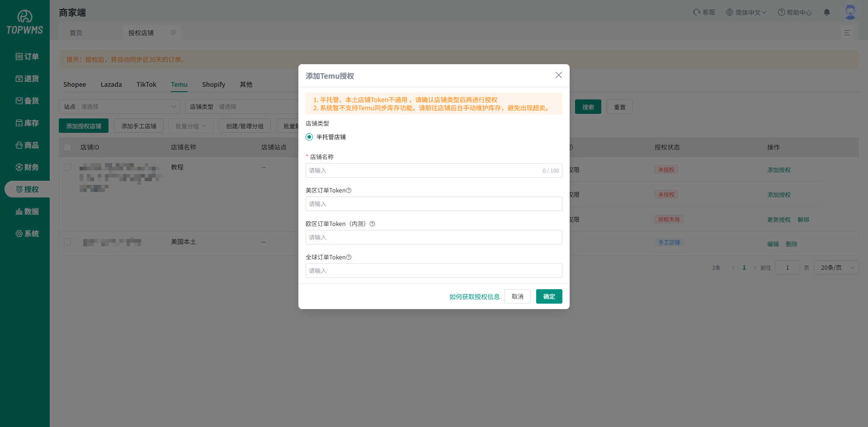Click the 添加授权店铺 button

point(84,126)
